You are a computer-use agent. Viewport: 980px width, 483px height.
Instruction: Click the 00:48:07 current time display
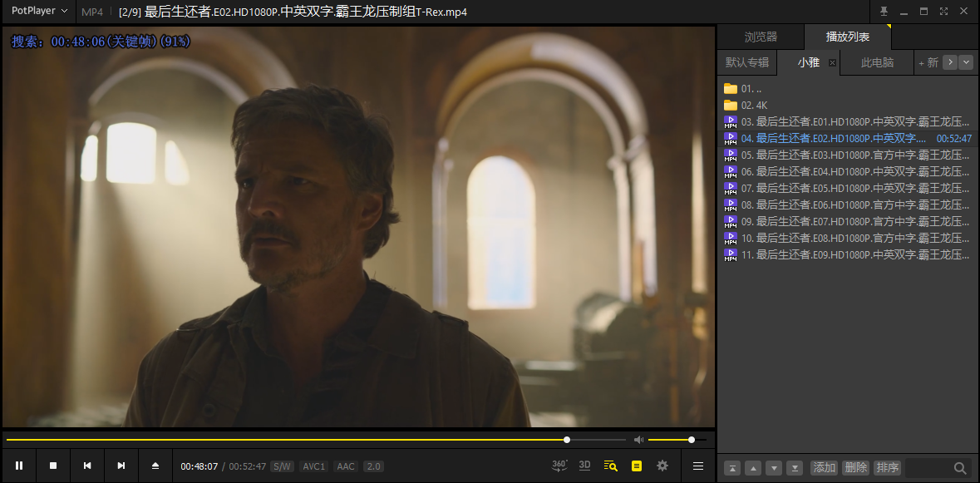pos(199,466)
